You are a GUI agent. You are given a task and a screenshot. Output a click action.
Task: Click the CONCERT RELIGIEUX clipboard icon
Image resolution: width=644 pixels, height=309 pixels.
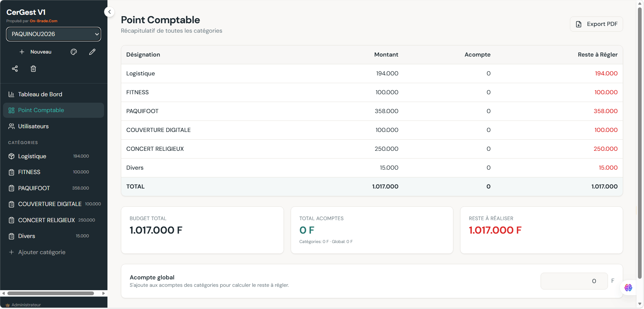tap(11, 220)
